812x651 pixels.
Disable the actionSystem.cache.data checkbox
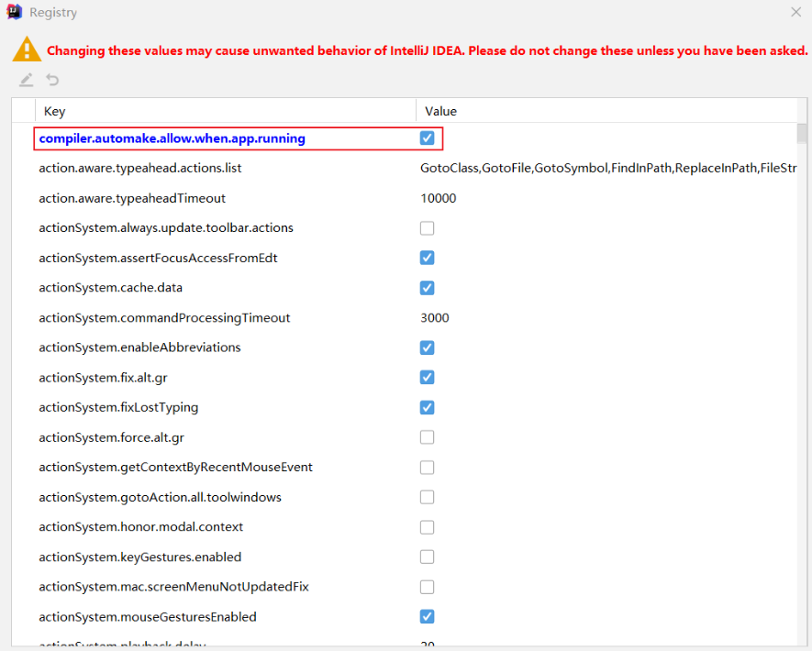427,288
